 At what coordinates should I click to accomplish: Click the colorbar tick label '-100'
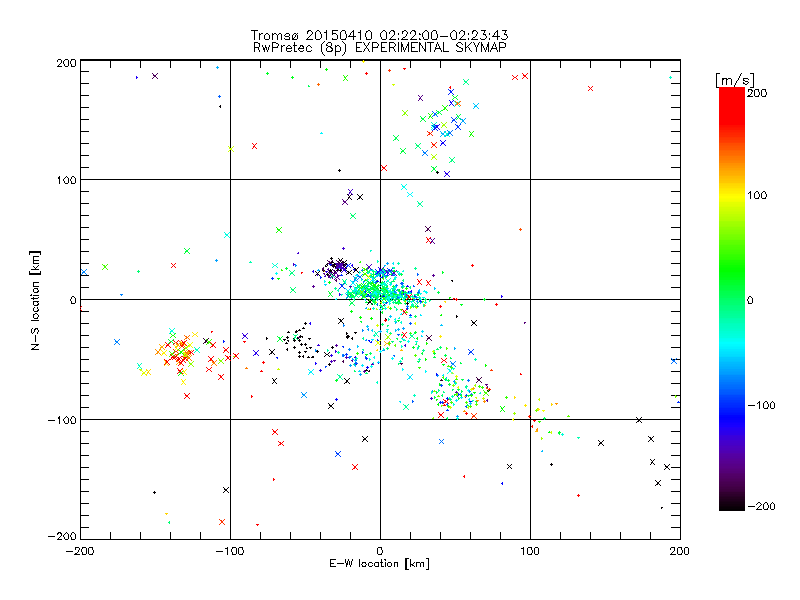pos(761,405)
